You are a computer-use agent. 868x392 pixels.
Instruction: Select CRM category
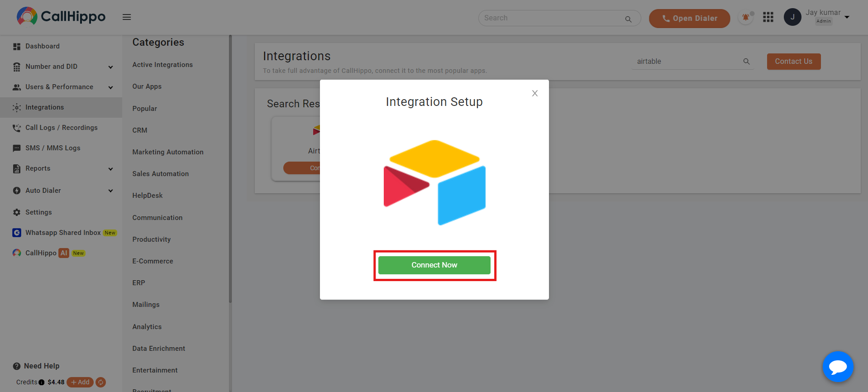[139, 130]
